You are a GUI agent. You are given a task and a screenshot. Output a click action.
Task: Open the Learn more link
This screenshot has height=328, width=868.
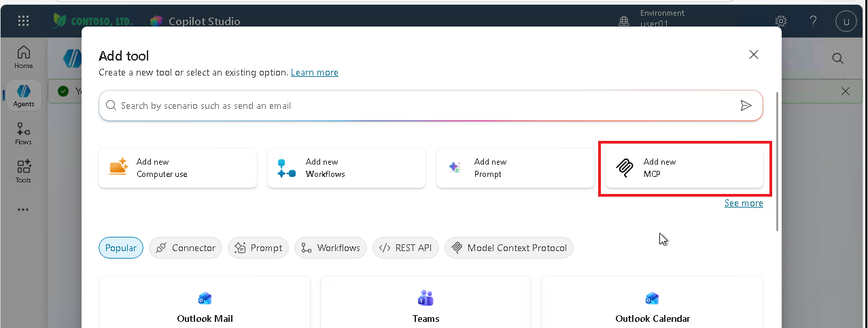315,72
